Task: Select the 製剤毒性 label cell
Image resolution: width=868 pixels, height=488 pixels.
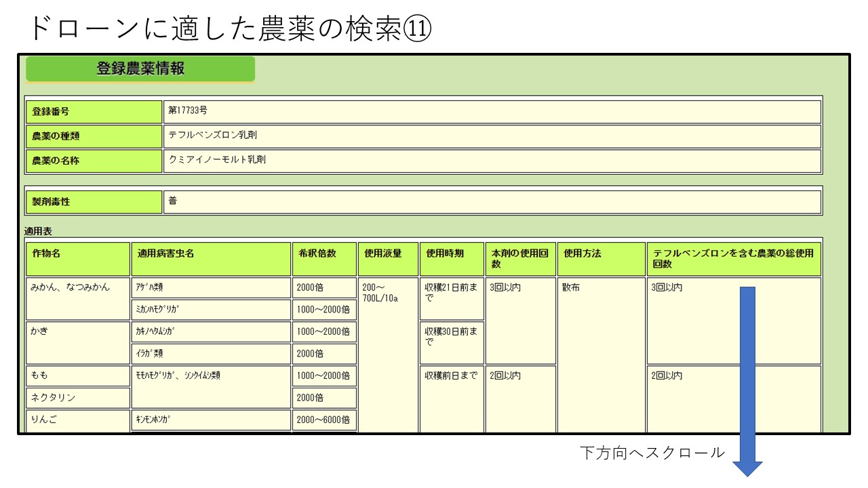Action: click(94, 202)
